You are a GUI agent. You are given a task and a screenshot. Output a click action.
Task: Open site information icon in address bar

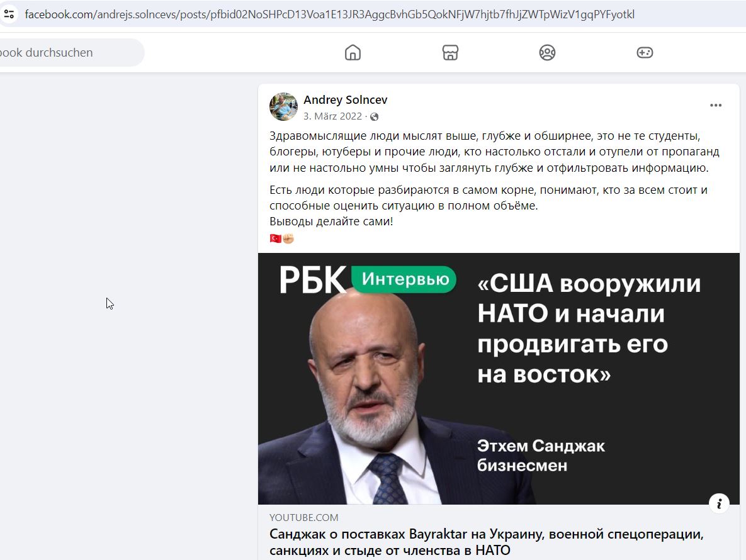point(9,14)
